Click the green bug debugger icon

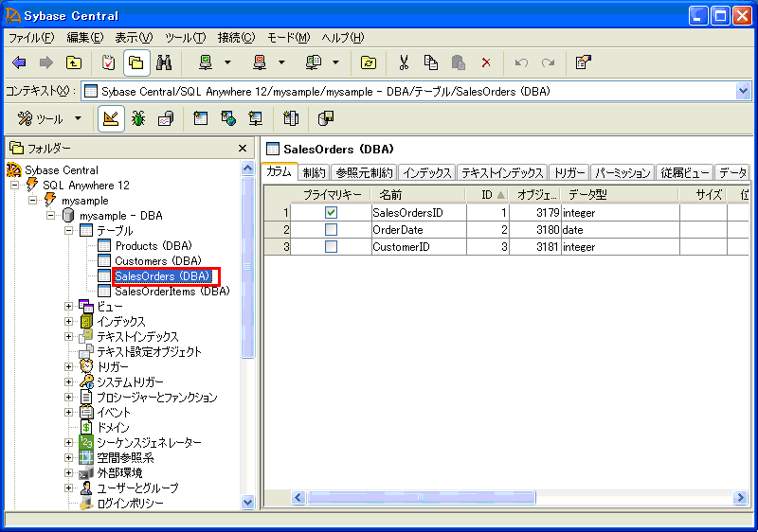[x=138, y=118]
